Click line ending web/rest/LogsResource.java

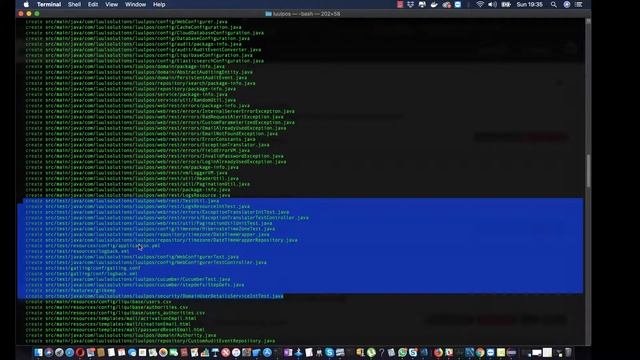(x=128, y=196)
